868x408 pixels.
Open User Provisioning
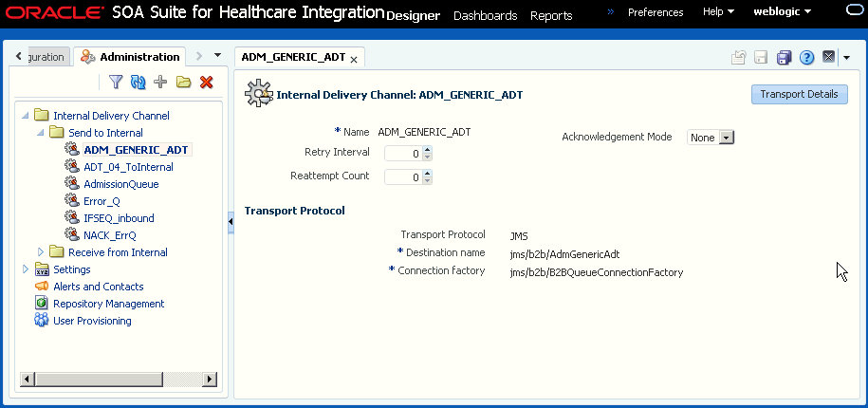click(92, 321)
